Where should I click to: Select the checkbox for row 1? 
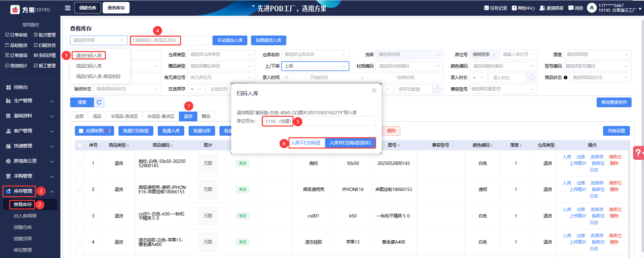click(80, 163)
